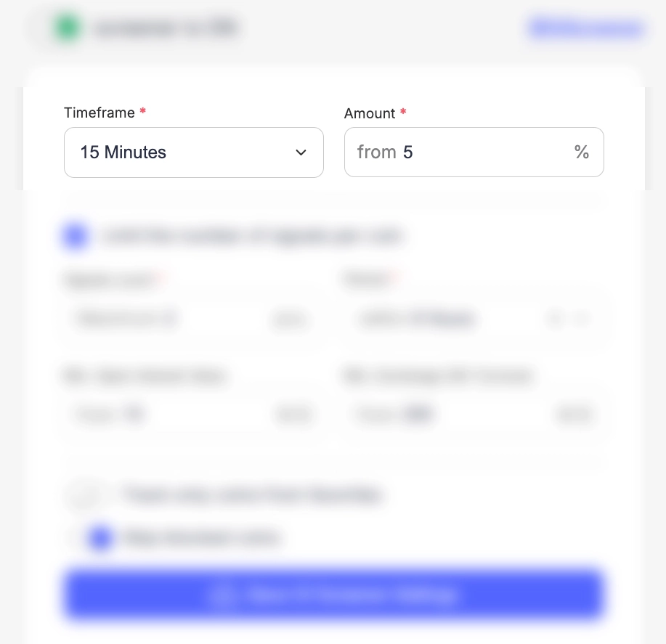This screenshot has width=666, height=644.
Task: Click the clear icon in blurred right dropdown
Action: coord(556,319)
